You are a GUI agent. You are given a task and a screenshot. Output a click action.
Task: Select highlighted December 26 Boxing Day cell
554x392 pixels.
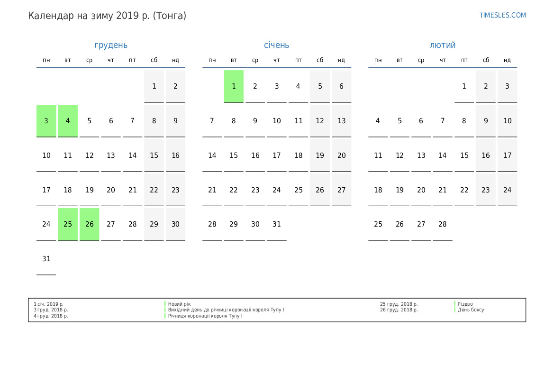click(90, 224)
